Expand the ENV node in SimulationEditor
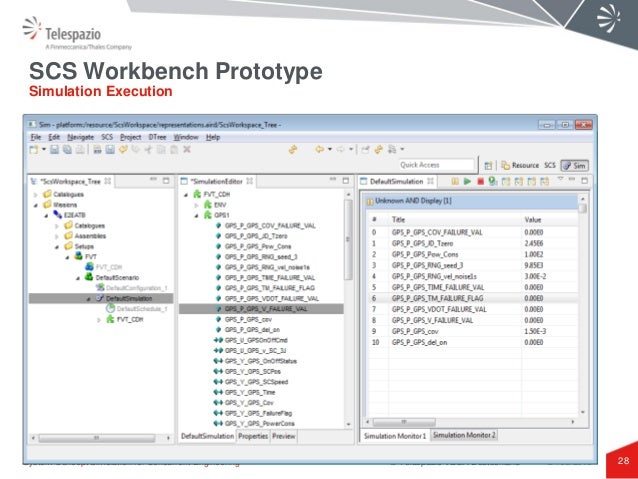 coord(197,205)
